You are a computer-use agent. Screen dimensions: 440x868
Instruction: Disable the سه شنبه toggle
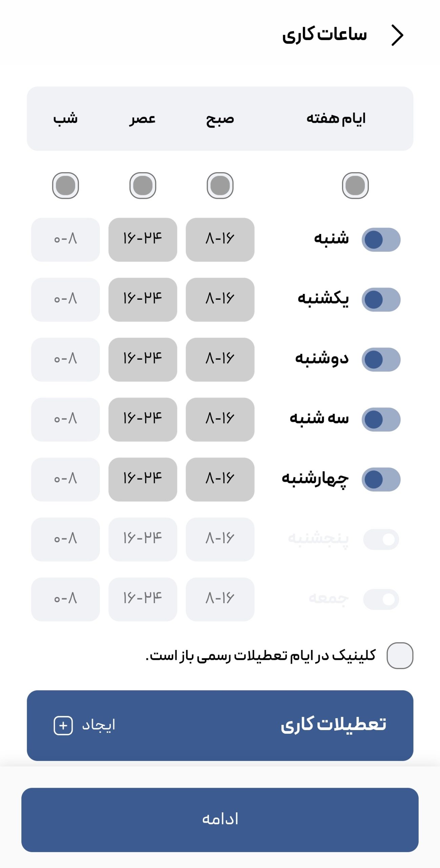pos(381,419)
